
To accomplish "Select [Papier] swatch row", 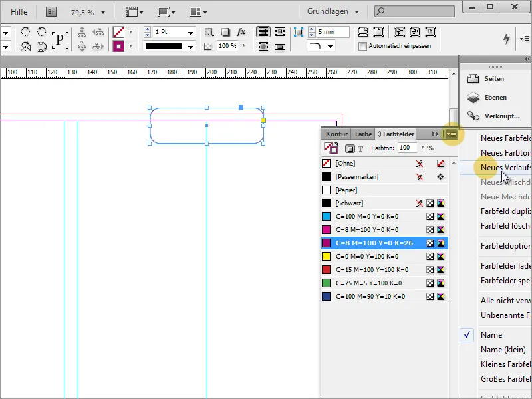I will (x=384, y=190).
